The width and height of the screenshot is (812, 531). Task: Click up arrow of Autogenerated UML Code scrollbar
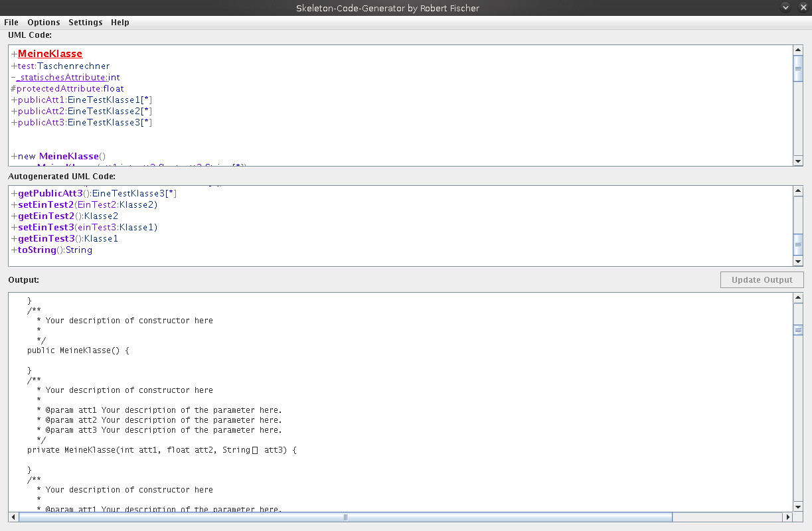(798, 191)
